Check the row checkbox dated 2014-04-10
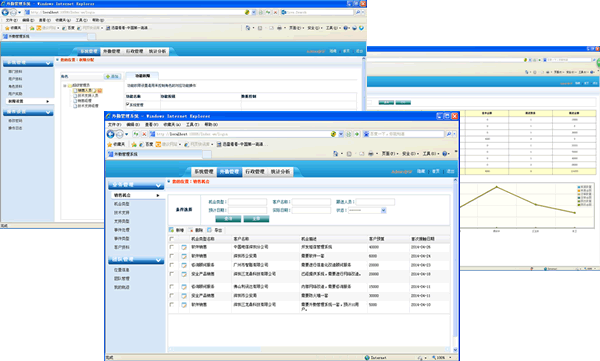The height and width of the screenshot is (361, 600). (171, 305)
